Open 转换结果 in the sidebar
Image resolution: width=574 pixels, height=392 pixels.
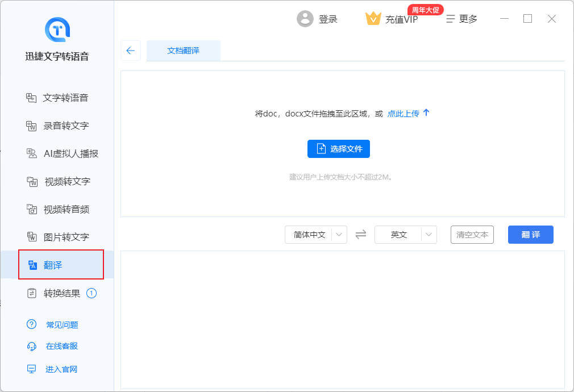click(x=61, y=294)
